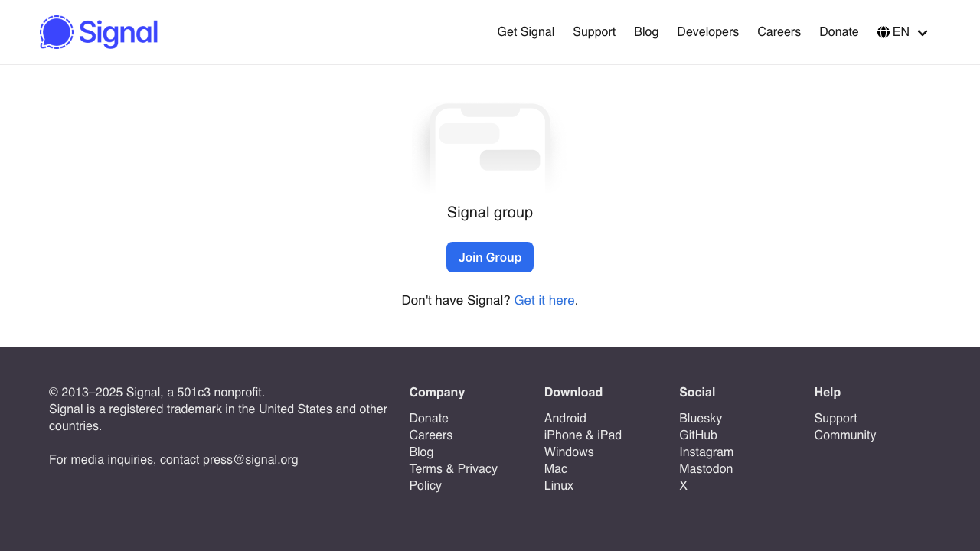Open Blog in top navigation
This screenshot has width=980, height=551.
point(646,32)
